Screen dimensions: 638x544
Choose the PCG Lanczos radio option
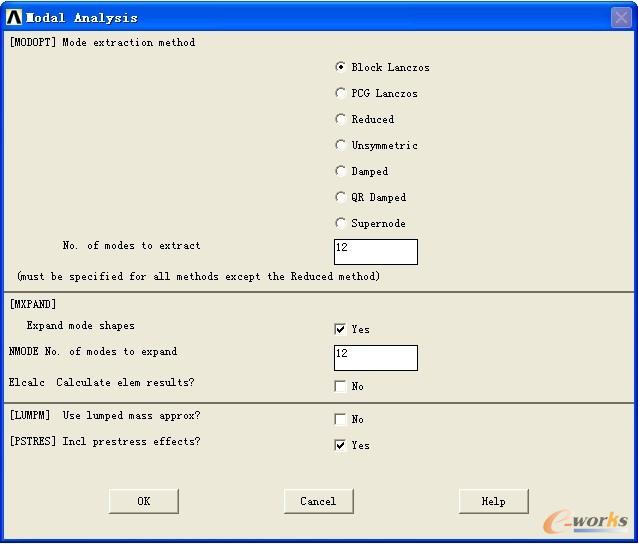coord(341,93)
